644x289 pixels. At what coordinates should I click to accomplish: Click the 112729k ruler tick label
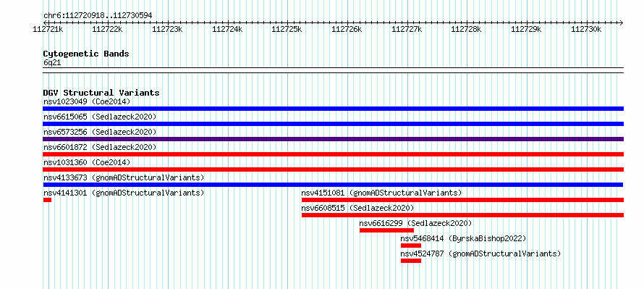pos(526,29)
